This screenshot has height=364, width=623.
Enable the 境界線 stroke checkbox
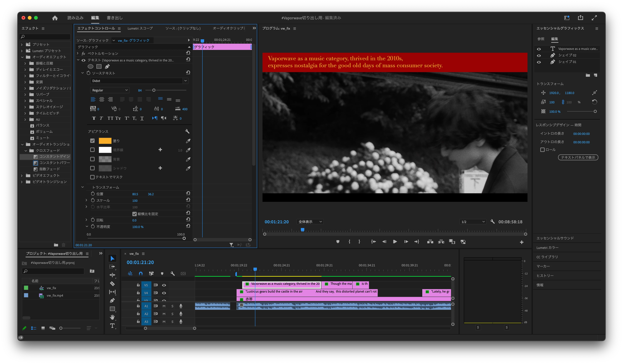(92, 150)
